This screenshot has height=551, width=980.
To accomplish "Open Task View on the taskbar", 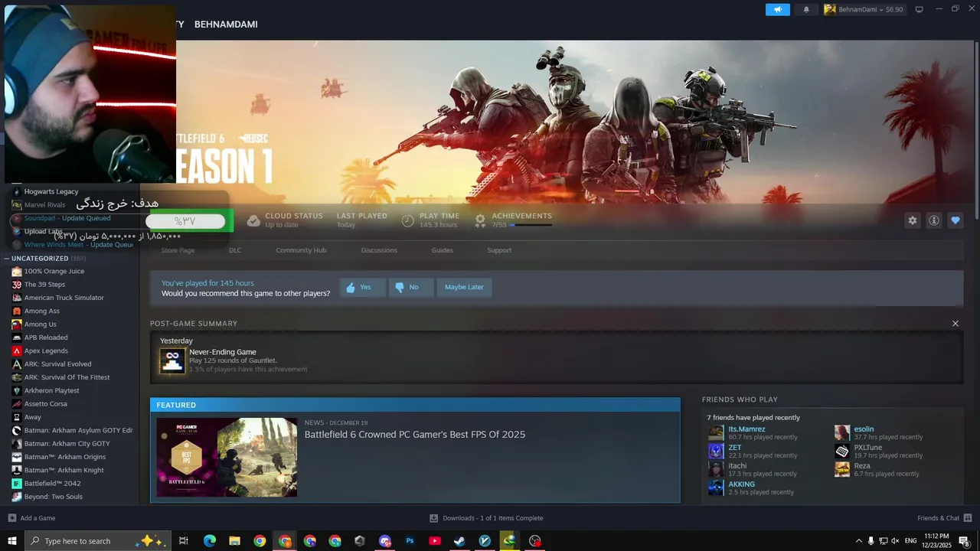I will click(x=184, y=541).
